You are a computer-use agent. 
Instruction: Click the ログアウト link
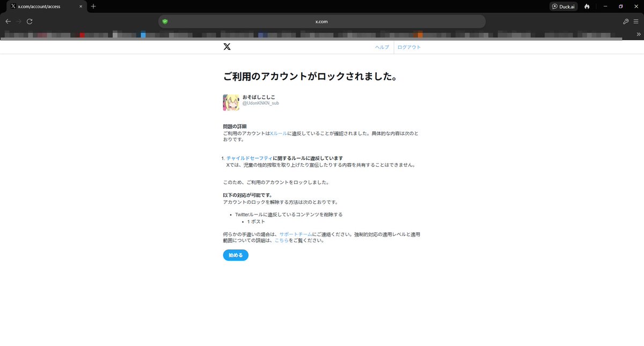click(409, 47)
